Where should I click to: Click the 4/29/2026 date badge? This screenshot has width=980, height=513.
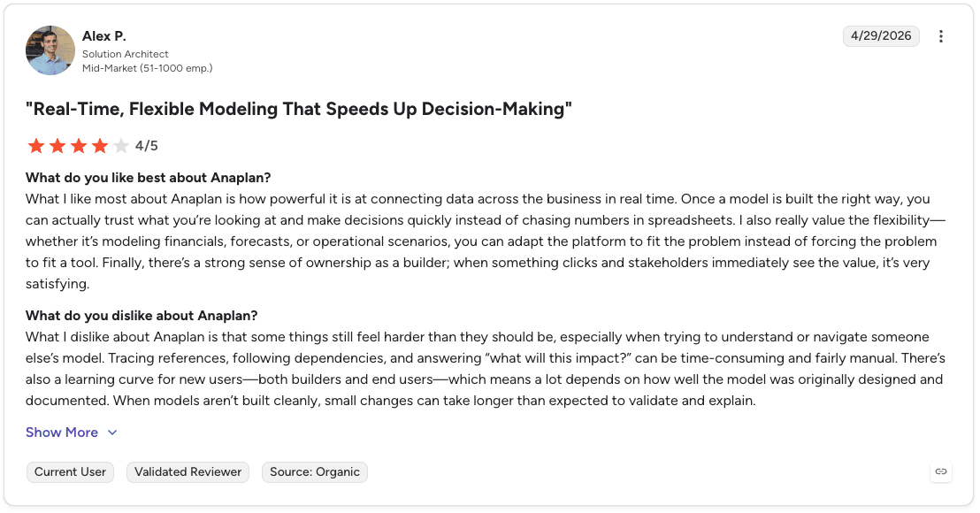click(881, 36)
